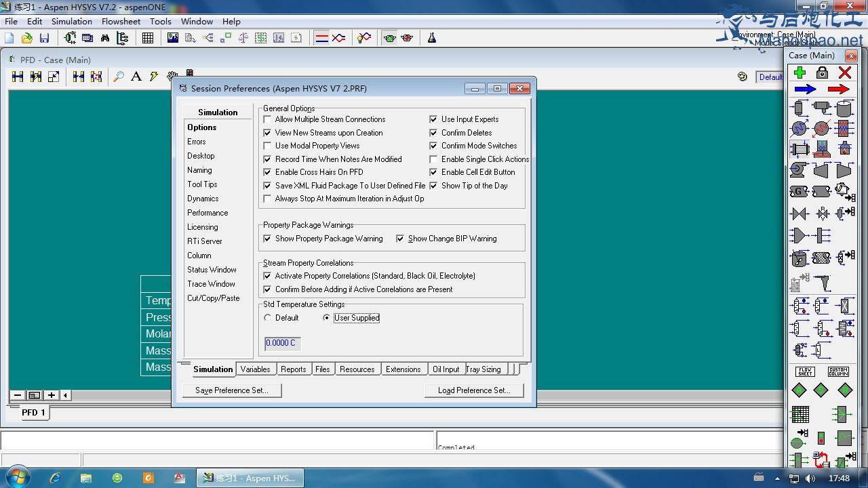Screen dimensions: 868x488
Task: Select the Shell and tube heat exchanger palette icon
Action: tap(800, 148)
